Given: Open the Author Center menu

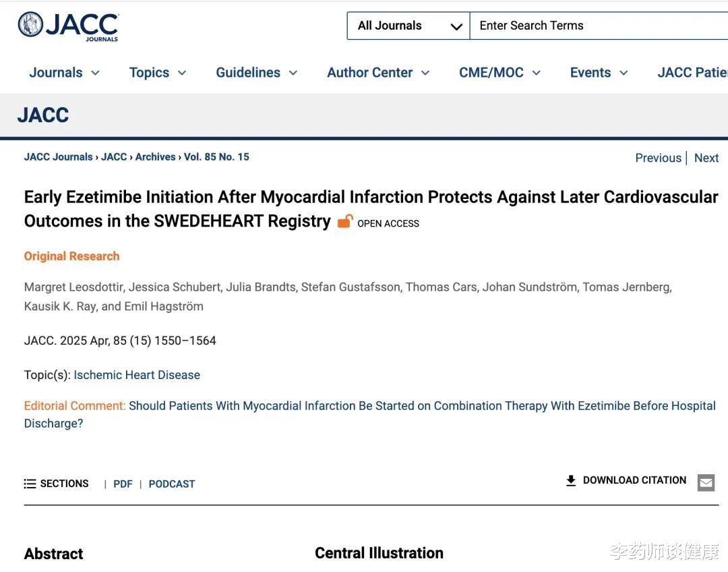Looking at the screenshot, I should point(378,72).
